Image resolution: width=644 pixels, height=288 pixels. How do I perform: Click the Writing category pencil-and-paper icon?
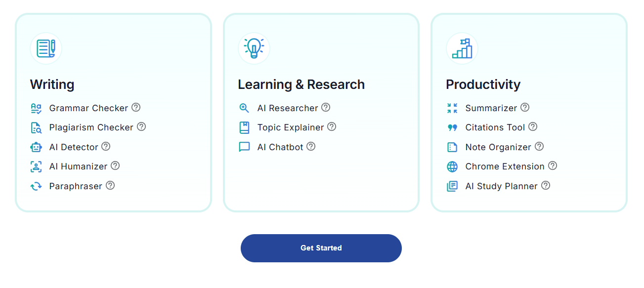click(46, 48)
